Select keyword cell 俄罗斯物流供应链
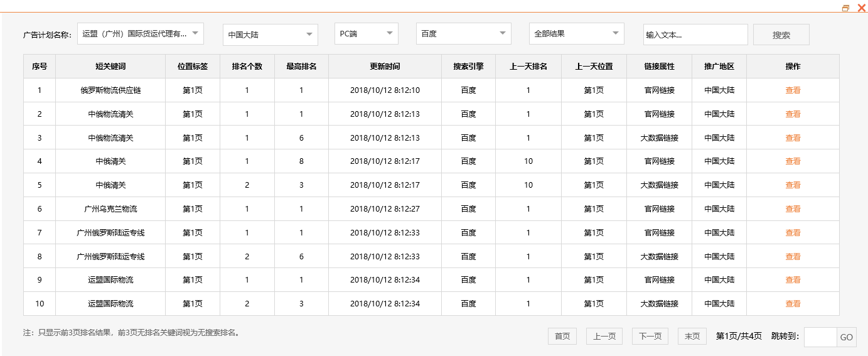 [x=110, y=90]
